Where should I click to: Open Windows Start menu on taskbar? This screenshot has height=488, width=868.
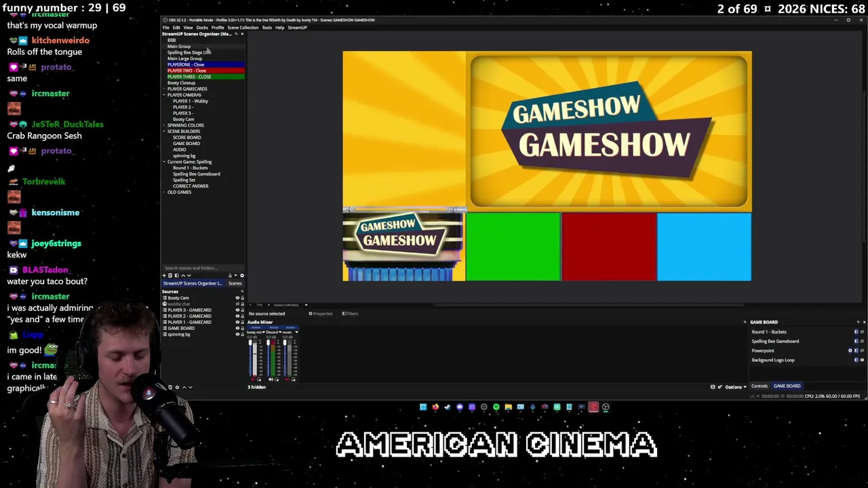click(x=423, y=407)
